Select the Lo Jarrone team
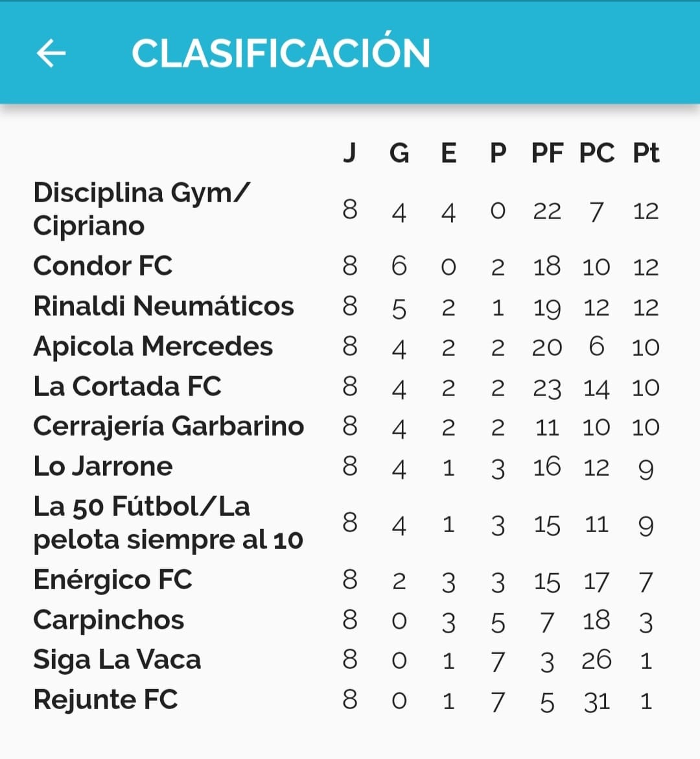The height and width of the screenshot is (759, 700). 103,467
